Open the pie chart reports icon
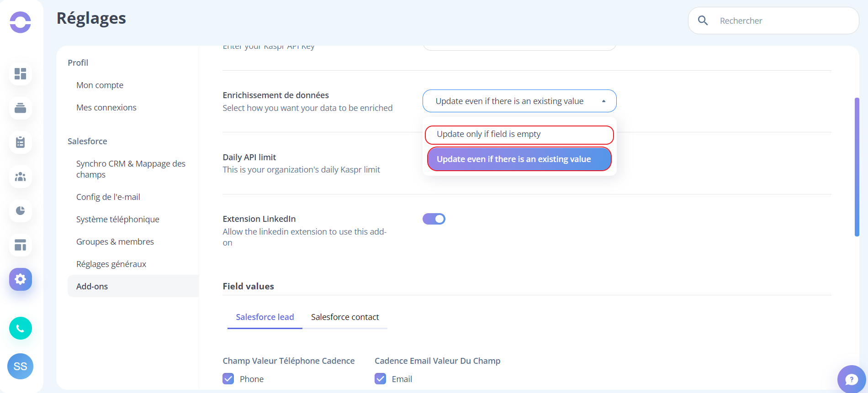The height and width of the screenshot is (393, 868). coord(21,211)
